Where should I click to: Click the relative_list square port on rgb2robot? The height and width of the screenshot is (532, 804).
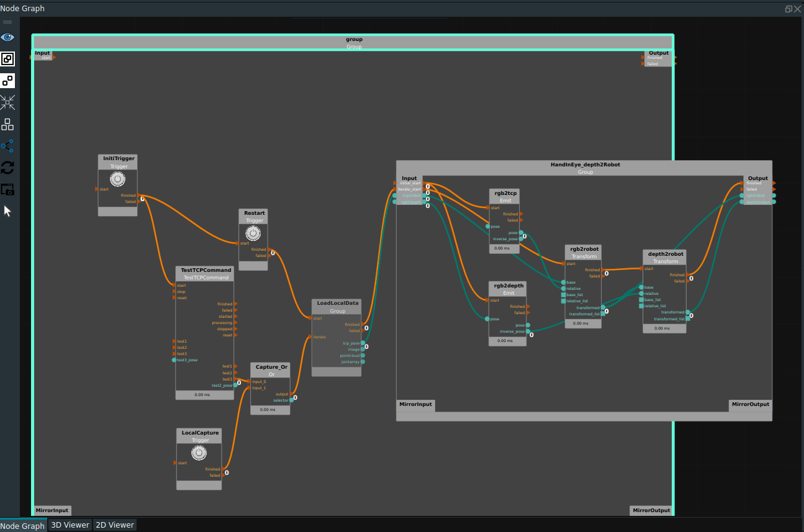pyautogui.click(x=564, y=301)
